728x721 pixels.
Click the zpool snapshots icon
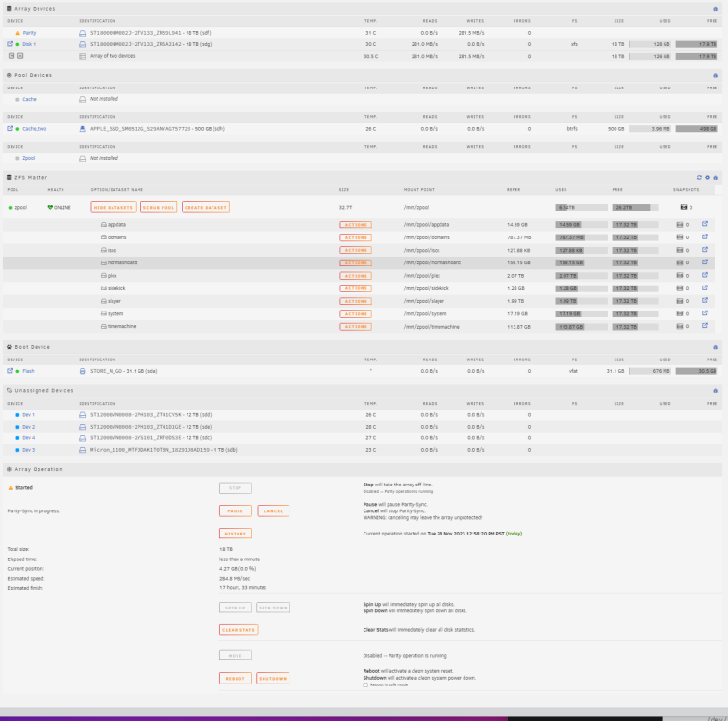pos(684,207)
